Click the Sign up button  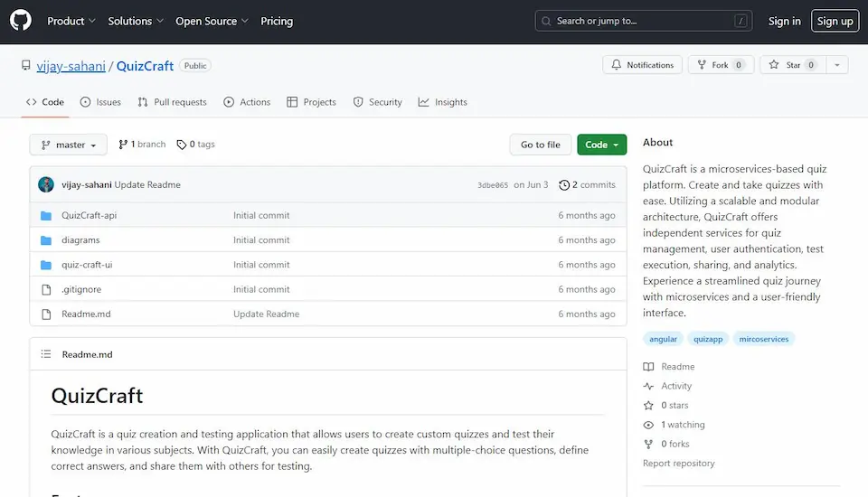point(835,21)
